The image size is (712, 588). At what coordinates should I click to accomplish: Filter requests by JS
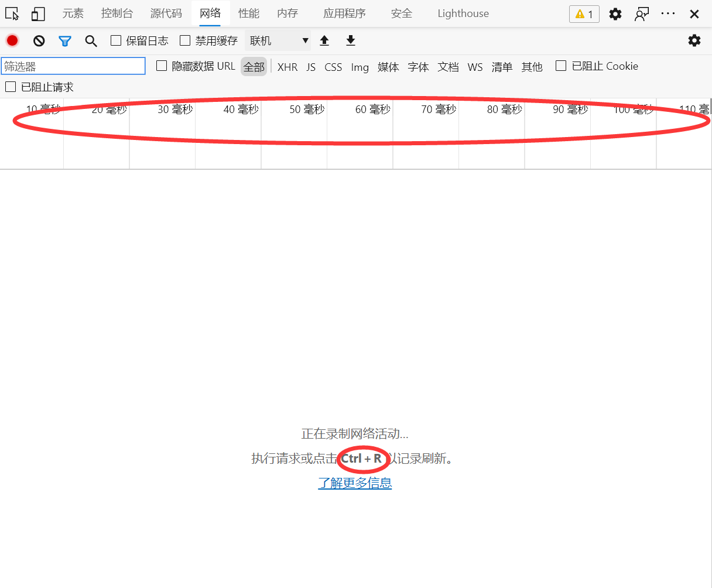coord(311,67)
